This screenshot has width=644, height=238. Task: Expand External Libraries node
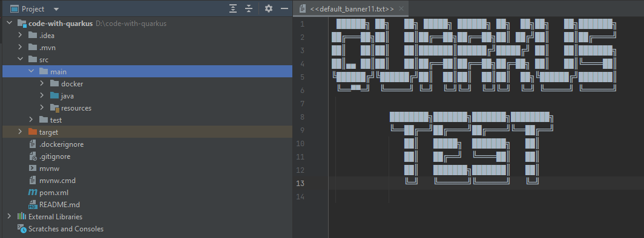tap(10, 217)
